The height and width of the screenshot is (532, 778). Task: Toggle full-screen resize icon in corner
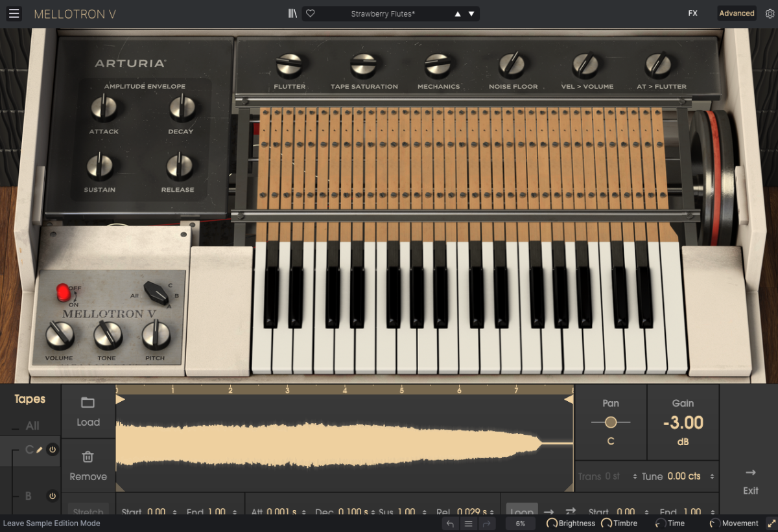(772, 523)
